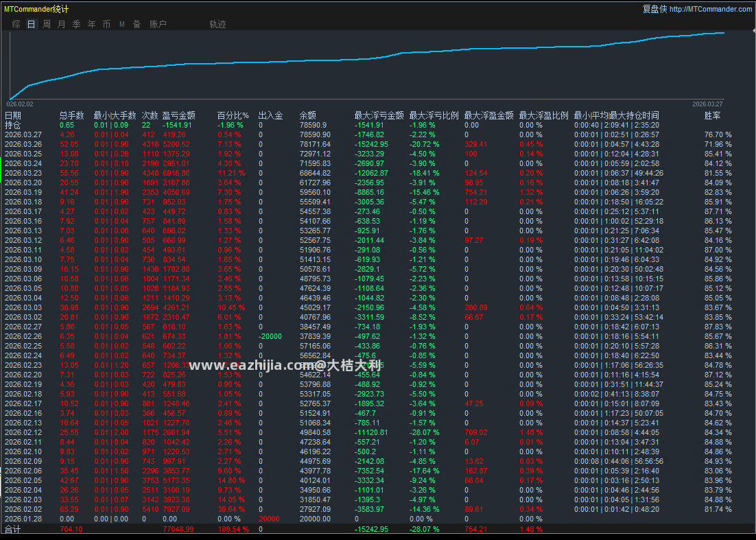
Task: Click open position loss -1541.91 in 盈亏金额
Action: 178,126
